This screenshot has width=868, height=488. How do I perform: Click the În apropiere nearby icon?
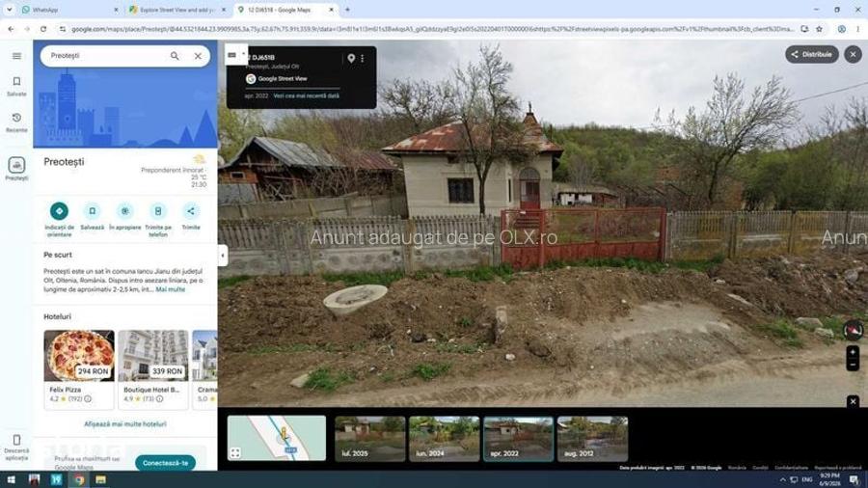click(125, 211)
